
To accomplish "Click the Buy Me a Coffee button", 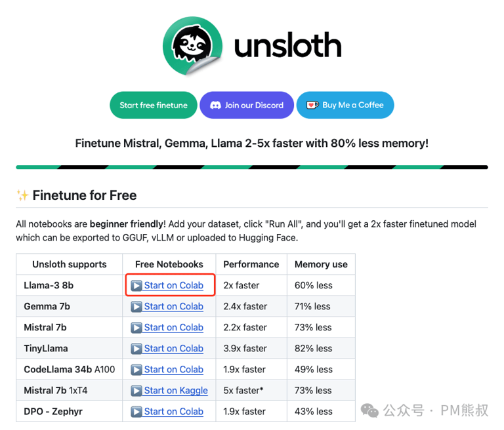I will (x=345, y=105).
